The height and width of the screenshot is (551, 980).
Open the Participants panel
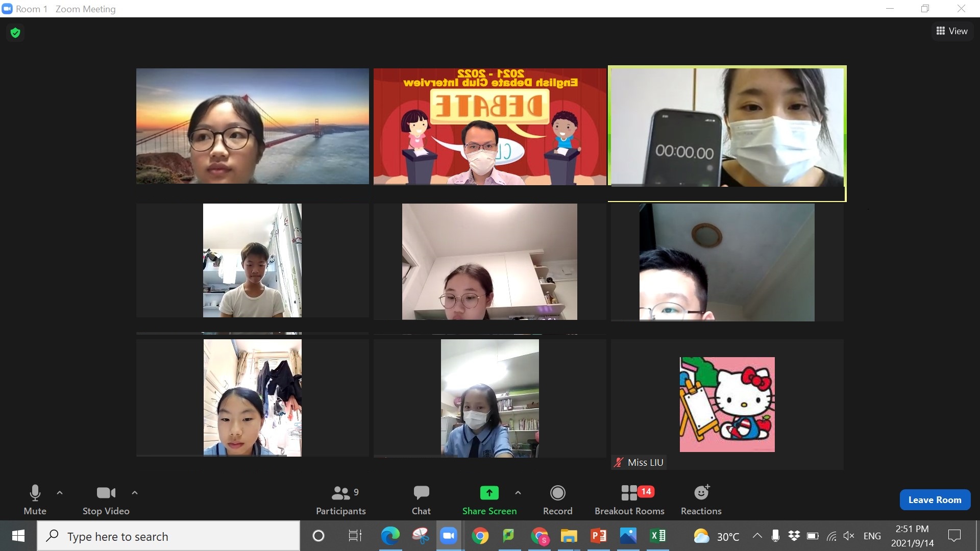coord(340,499)
